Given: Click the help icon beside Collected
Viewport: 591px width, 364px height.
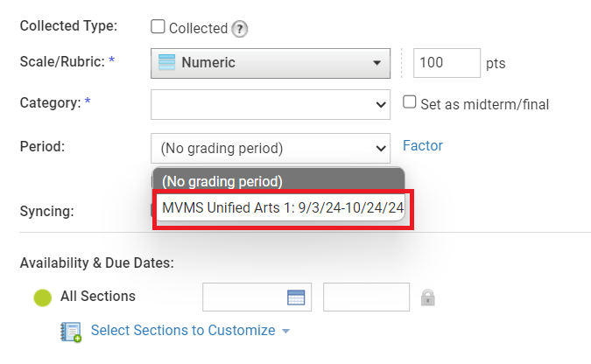Looking at the screenshot, I should 240,29.
